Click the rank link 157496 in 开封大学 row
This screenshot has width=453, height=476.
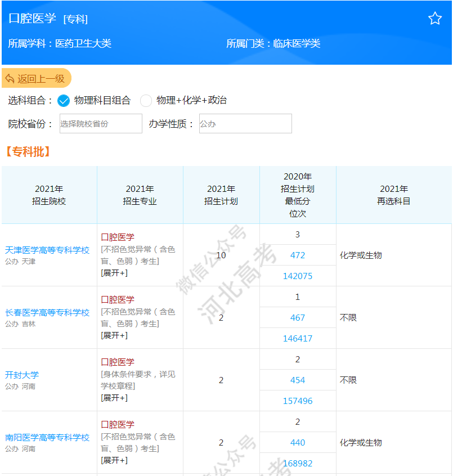point(298,401)
